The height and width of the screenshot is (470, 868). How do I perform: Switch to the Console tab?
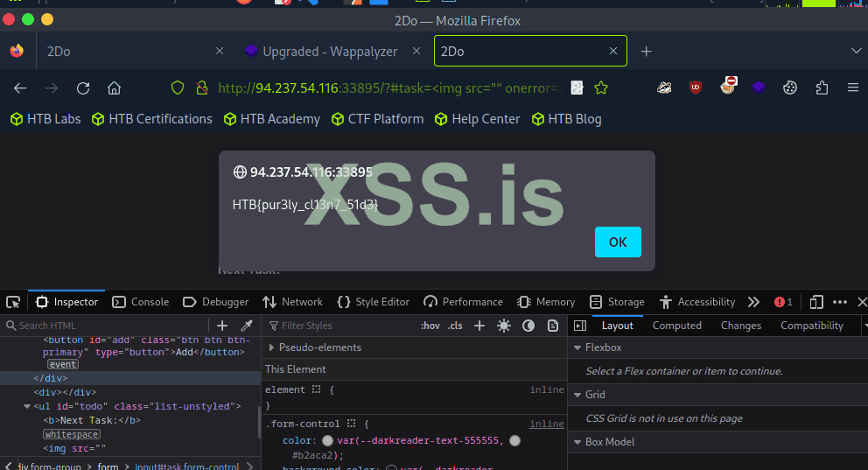[141, 302]
